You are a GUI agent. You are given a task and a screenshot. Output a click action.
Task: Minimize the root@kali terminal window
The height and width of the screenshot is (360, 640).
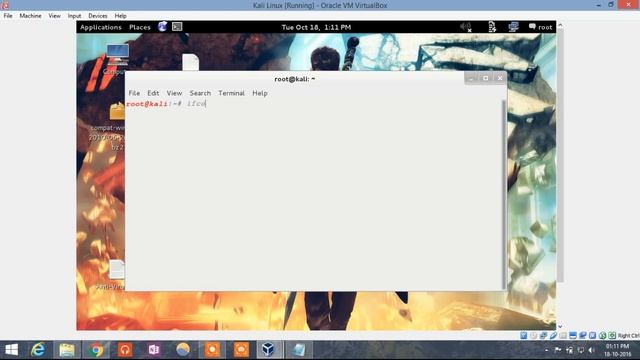point(471,78)
